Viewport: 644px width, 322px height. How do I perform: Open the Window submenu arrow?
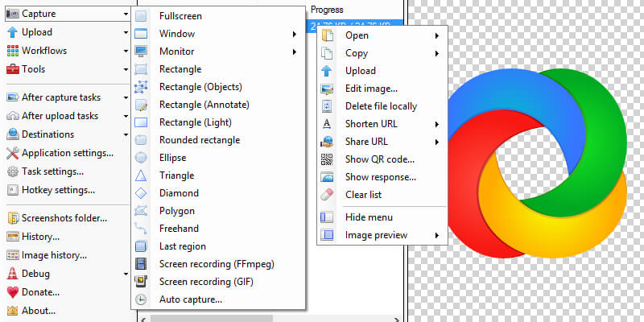(x=295, y=34)
